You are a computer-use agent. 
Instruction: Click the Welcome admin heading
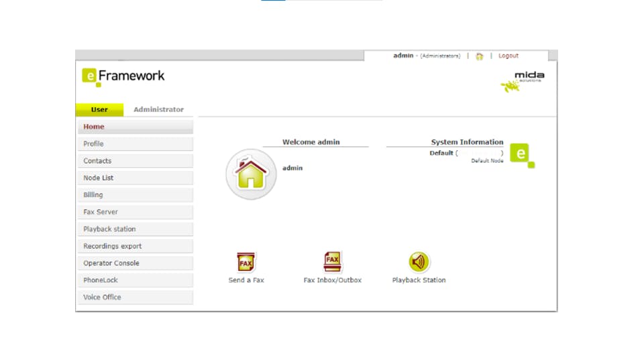coord(311,142)
